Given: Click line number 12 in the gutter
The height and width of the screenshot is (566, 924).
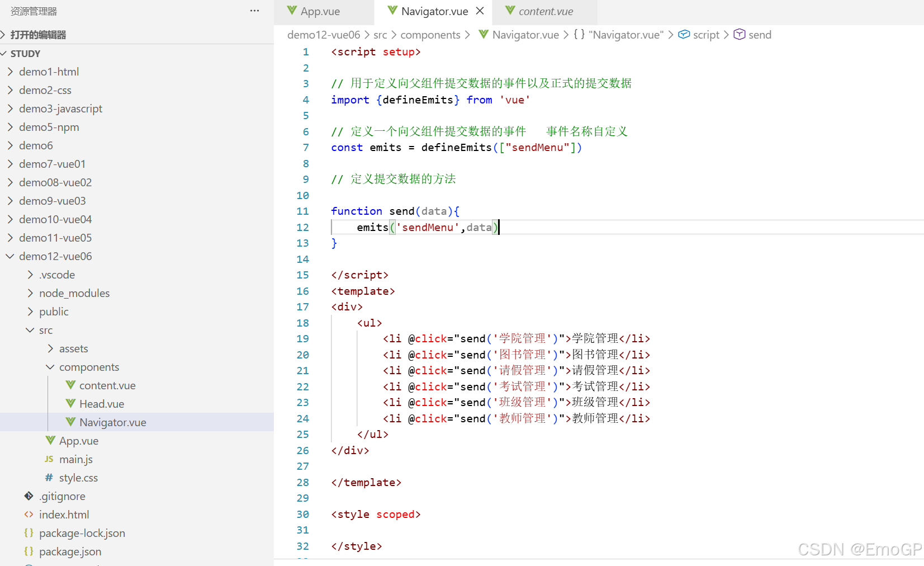Looking at the screenshot, I should point(302,227).
